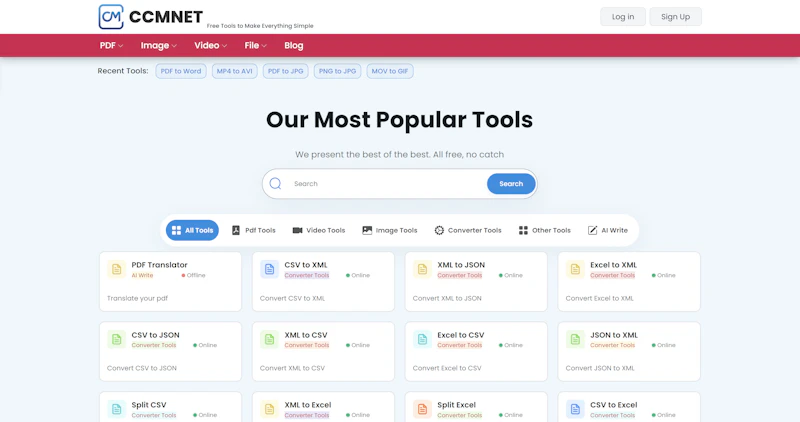The width and height of the screenshot is (800, 422).
Task: Click the Split Excel file icon
Action: click(422, 409)
